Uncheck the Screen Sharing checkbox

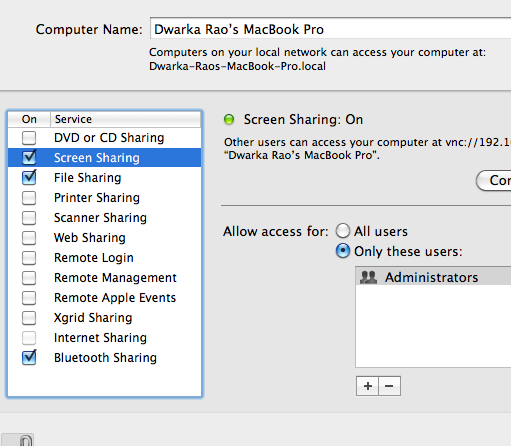coord(29,158)
